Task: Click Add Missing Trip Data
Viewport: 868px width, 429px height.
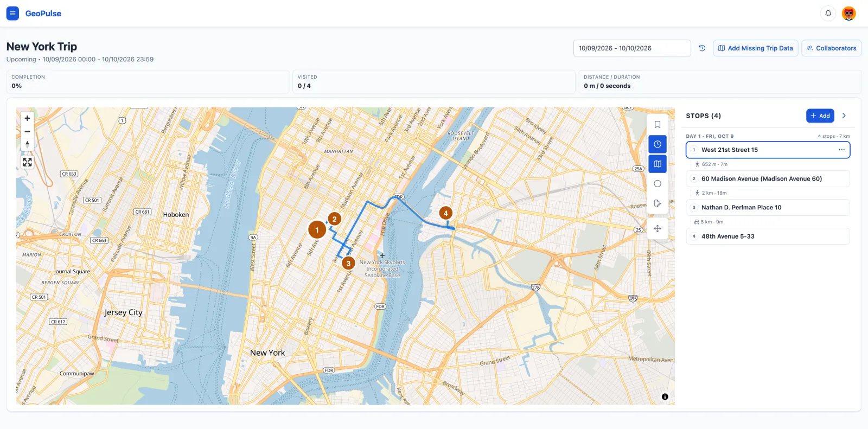Action: (756, 48)
